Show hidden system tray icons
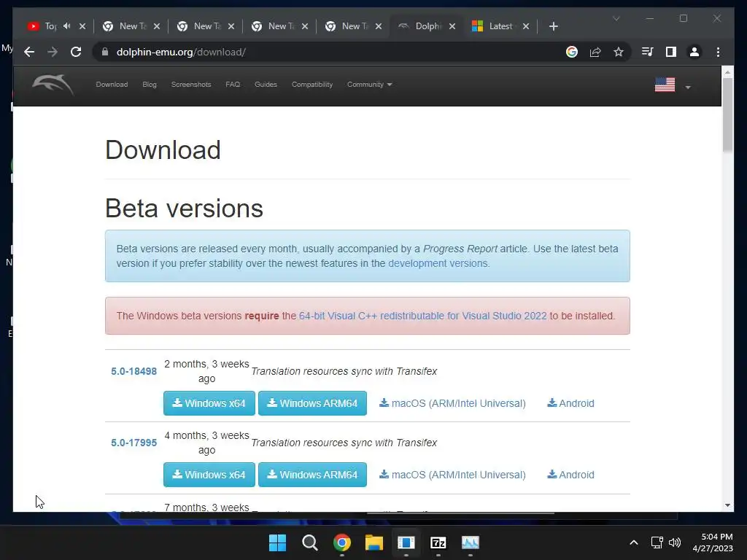747x560 pixels. (634, 542)
